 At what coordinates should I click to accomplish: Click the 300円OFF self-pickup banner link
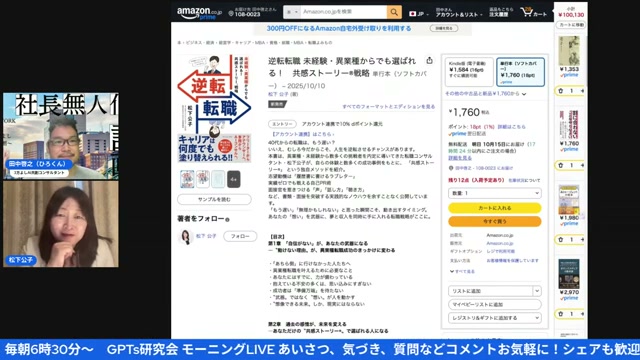339,28
